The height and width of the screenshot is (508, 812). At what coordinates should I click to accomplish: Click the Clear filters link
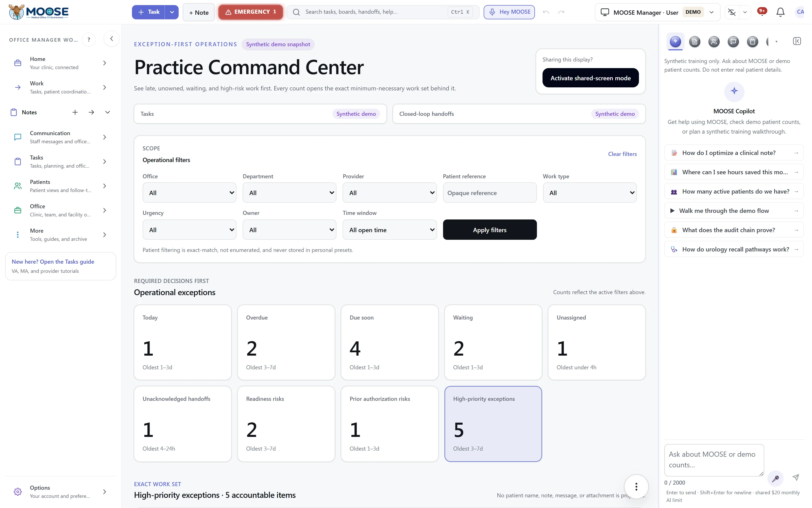tap(622, 154)
